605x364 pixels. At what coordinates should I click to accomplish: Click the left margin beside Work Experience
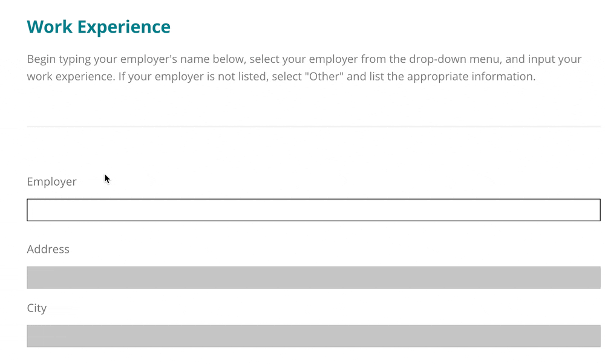point(12,27)
